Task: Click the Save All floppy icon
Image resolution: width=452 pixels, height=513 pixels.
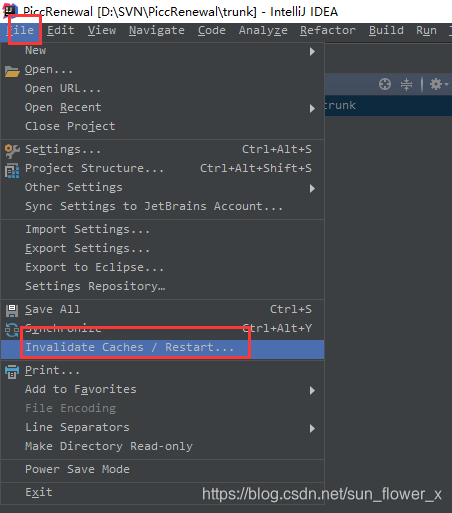Action: point(12,310)
